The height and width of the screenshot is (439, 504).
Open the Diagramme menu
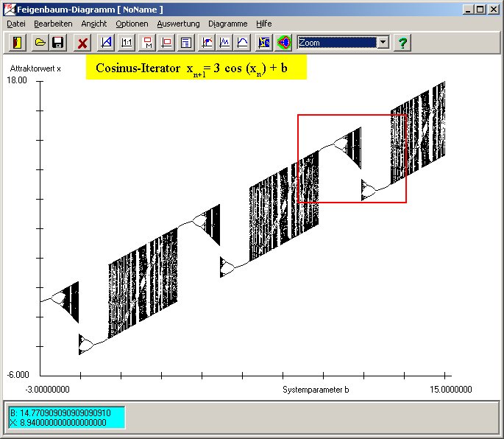coord(228,24)
